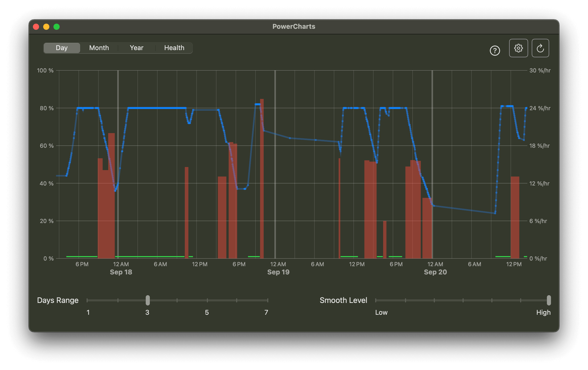The image size is (588, 370).
Task: Click the Sep 20 date label
Action: 435,272
